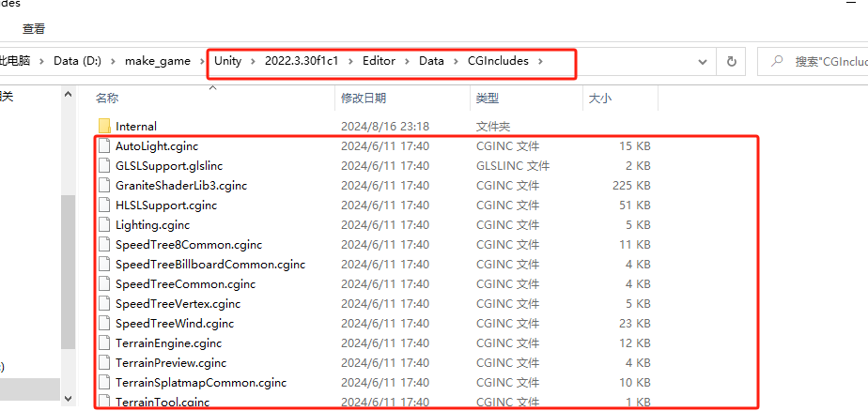Expand chevron after make_game in path

point(201,61)
